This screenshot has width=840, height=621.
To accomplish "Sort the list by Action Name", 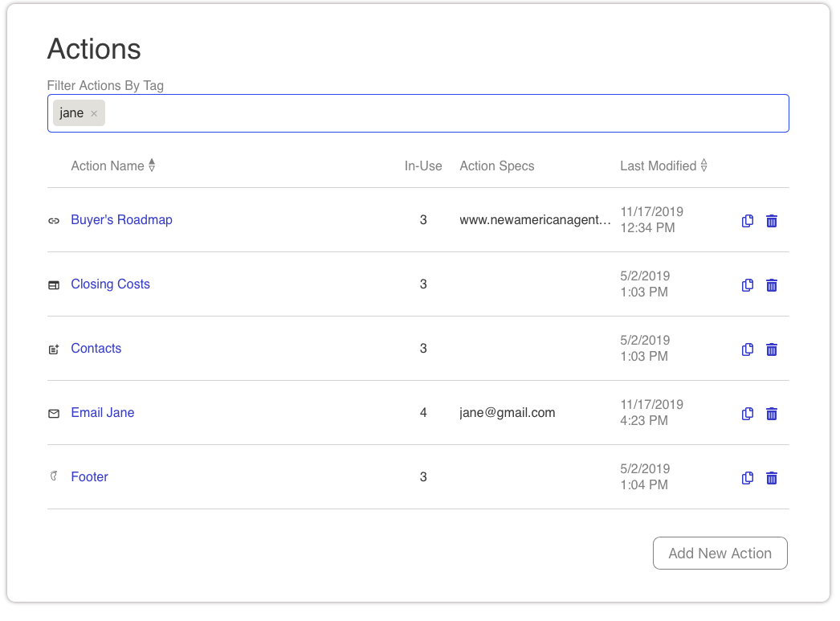I will point(152,165).
